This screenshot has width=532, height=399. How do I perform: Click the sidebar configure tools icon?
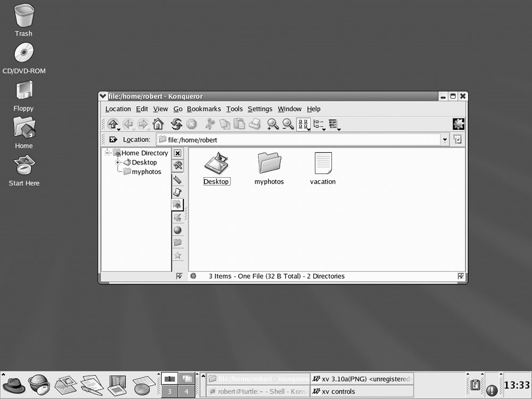pos(178,166)
